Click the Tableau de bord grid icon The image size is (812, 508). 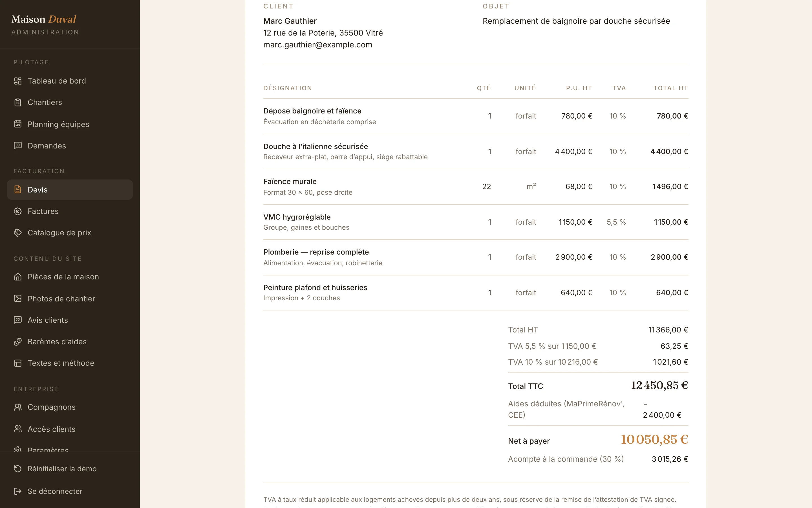[x=18, y=81]
